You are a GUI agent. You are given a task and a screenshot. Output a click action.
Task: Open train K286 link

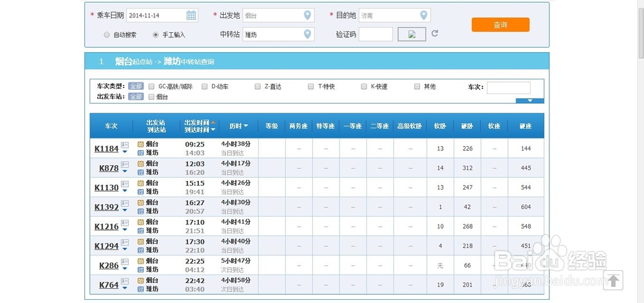click(x=109, y=266)
